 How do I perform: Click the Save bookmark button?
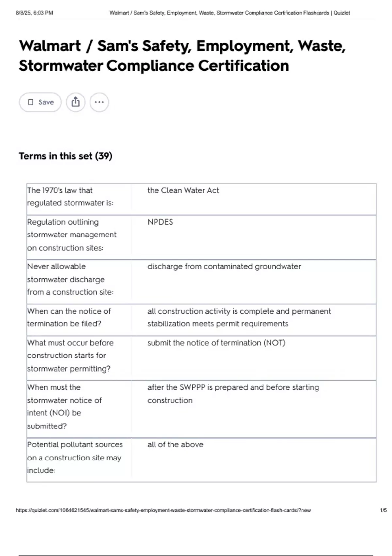[40, 102]
